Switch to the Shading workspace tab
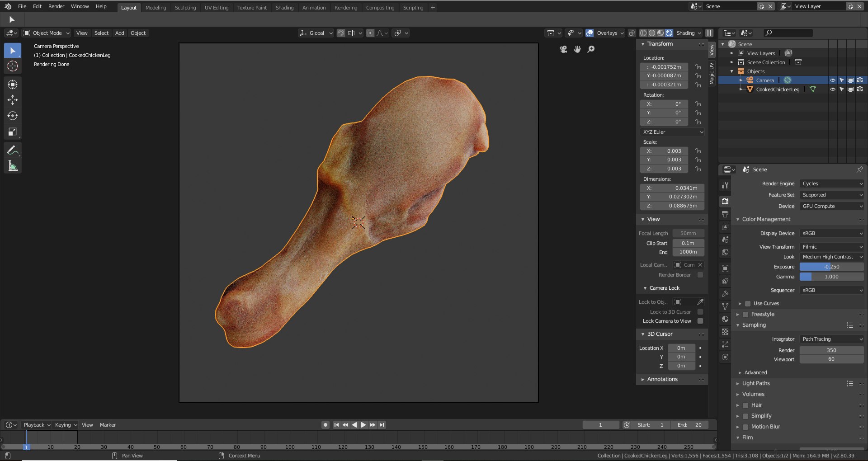Image resolution: width=868 pixels, height=461 pixels. pos(284,8)
